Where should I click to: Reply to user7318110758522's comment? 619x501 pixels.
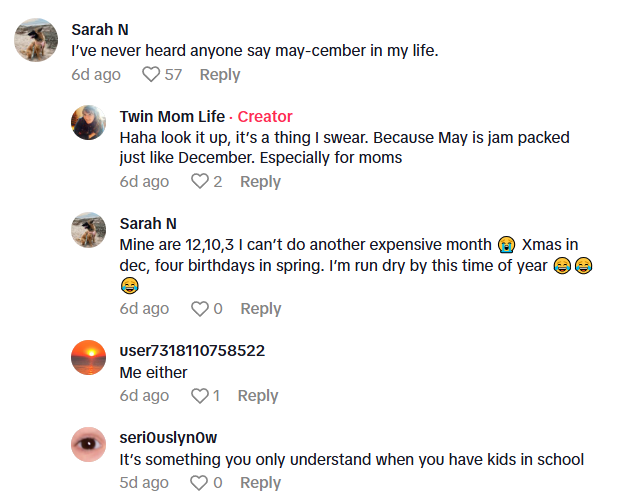click(257, 396)
